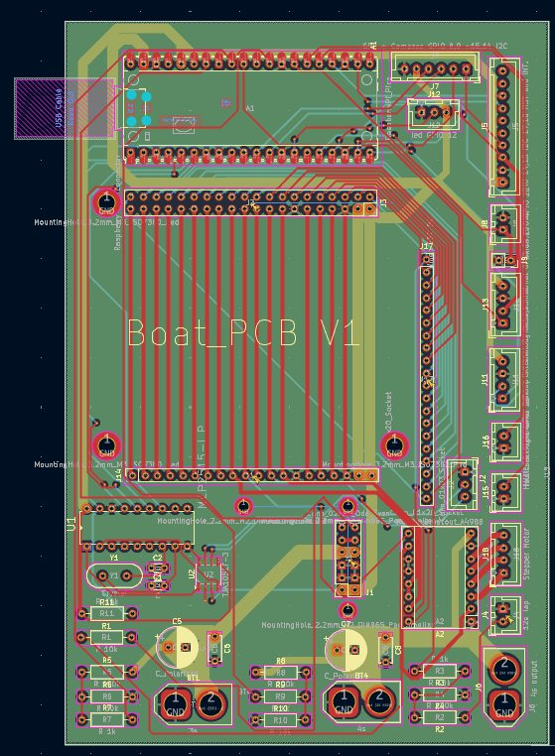Select J14 single-row bottom header
555x756 pixels.
(x=251, y=476)
